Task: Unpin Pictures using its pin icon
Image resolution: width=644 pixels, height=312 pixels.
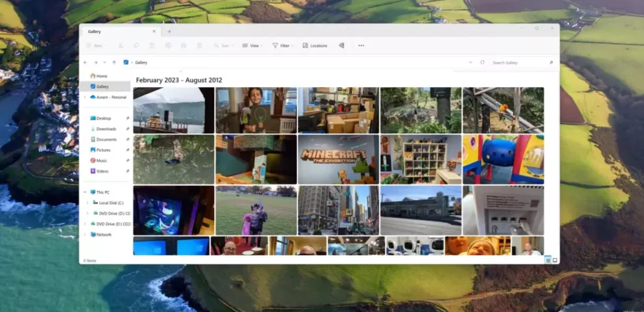Action: (x=128, y=150)
